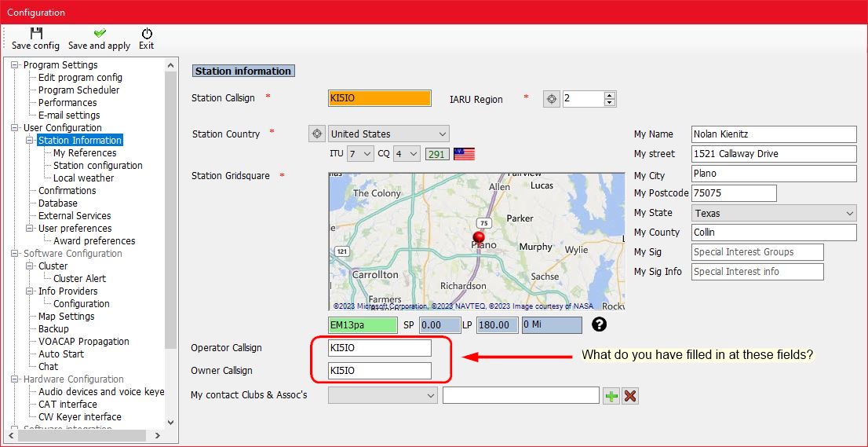Click the My Name field
This screenshot has width=868, height=447.
coord(774,134)
